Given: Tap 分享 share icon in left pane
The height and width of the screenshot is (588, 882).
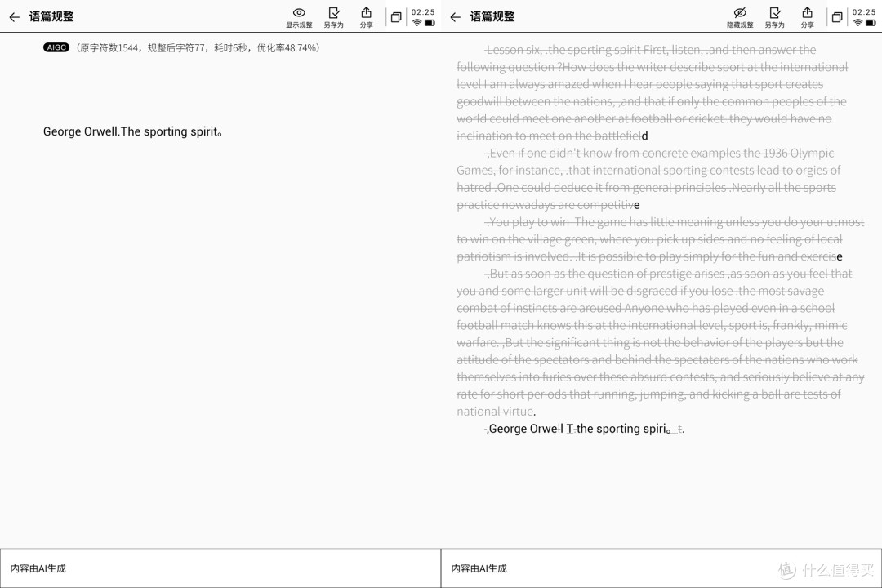Looking at the screenshot, I should coord(366,17).
